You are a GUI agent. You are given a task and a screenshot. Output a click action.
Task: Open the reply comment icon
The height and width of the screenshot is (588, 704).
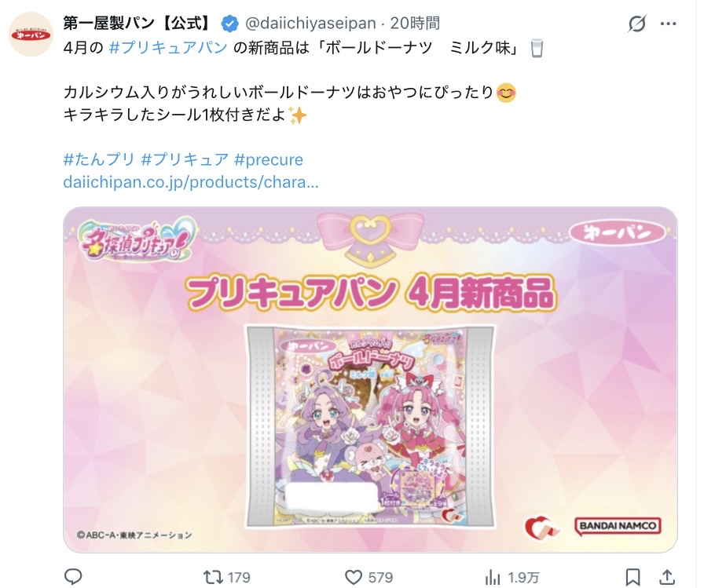click(x=73, y=577)
